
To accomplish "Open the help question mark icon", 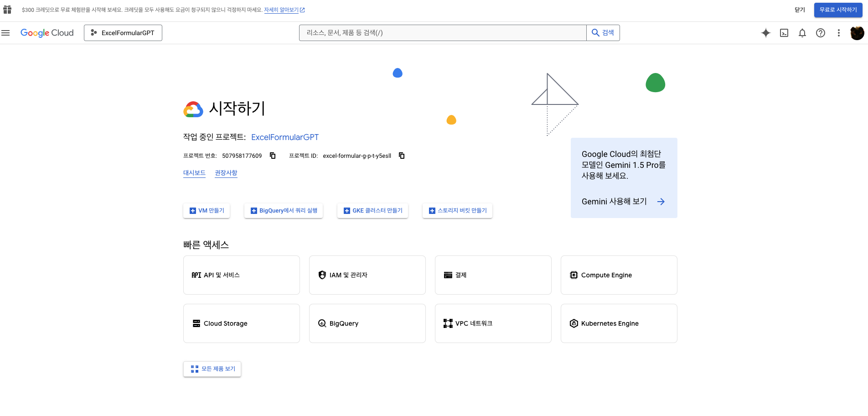I will point(821,33).
